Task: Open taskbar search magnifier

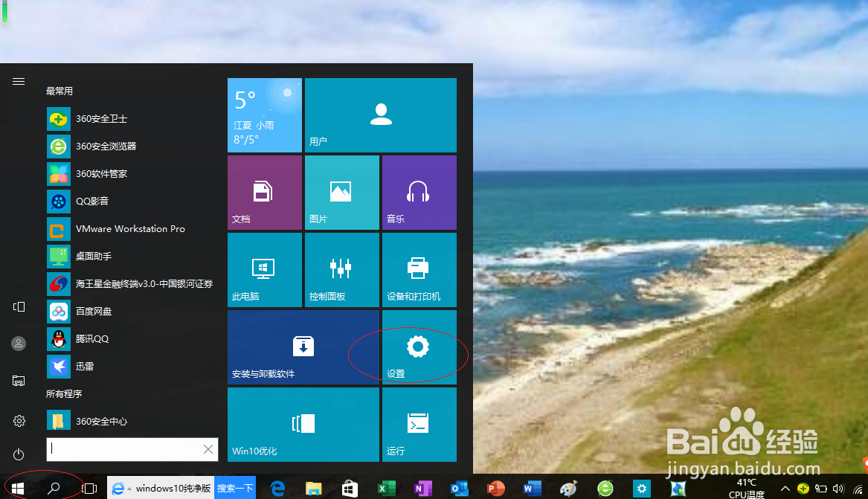Action: (x=54, y=488)
